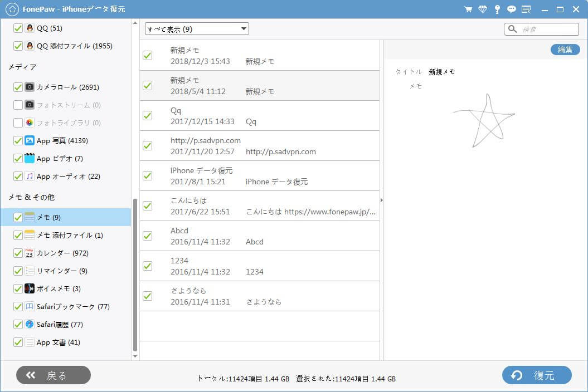
Task: Click the カメラロール camera icon
Action: (x=30, y=87)
